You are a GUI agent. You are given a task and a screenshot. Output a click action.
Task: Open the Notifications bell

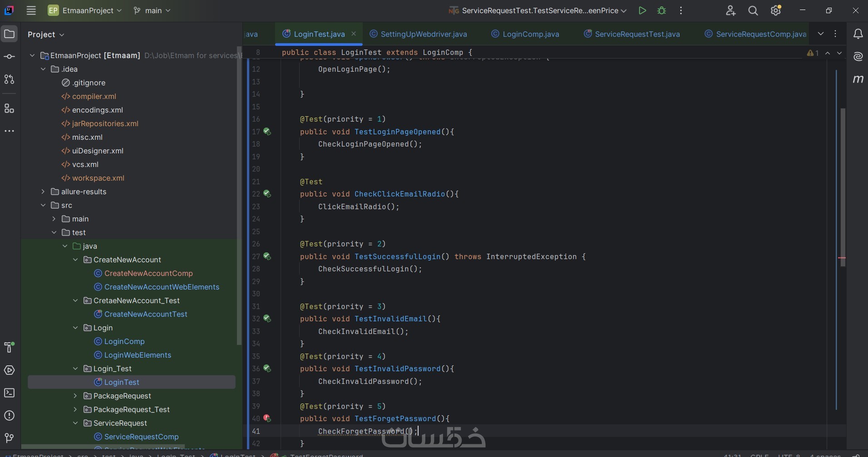click(x=858, y=34)
